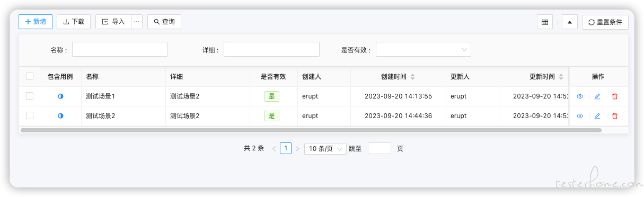This screenshot has height=197, width=644.
Task: Check the checkbox for 测试场景2 row
Action: point(30,115)
